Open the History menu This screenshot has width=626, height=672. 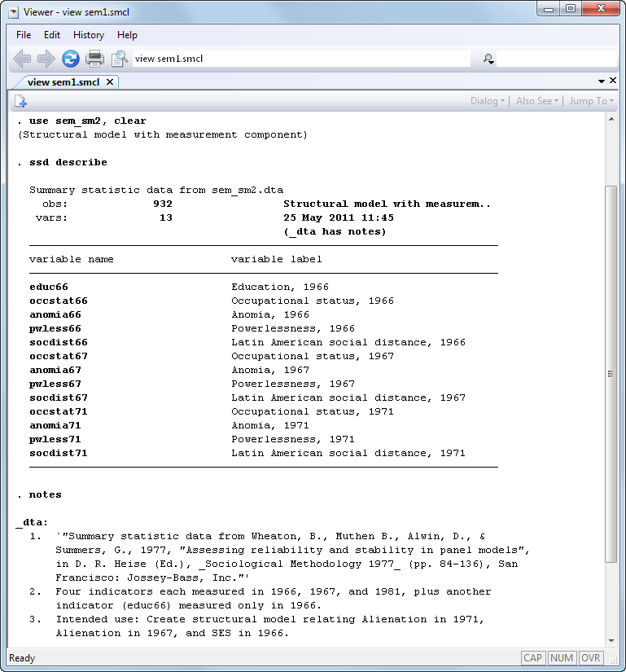(89, 35)
